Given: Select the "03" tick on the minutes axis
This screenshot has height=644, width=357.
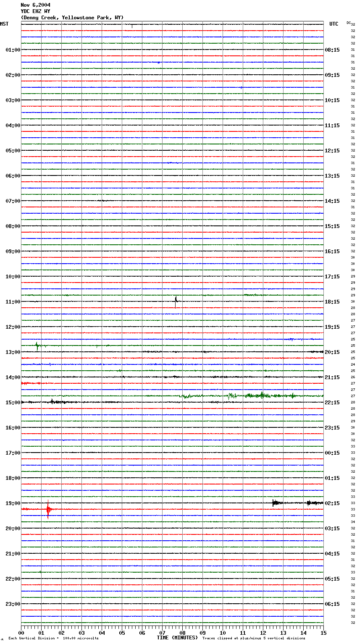Looking at the screenshot, I should 81,633.
